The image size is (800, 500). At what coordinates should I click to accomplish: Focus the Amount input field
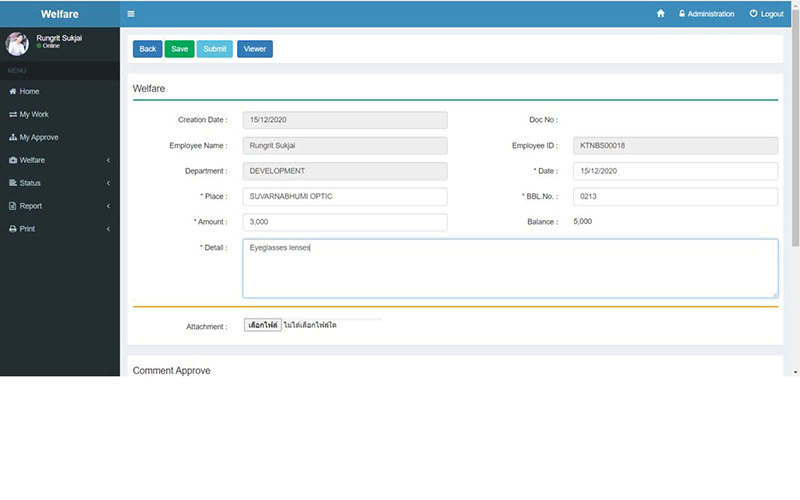click(345, 222)
